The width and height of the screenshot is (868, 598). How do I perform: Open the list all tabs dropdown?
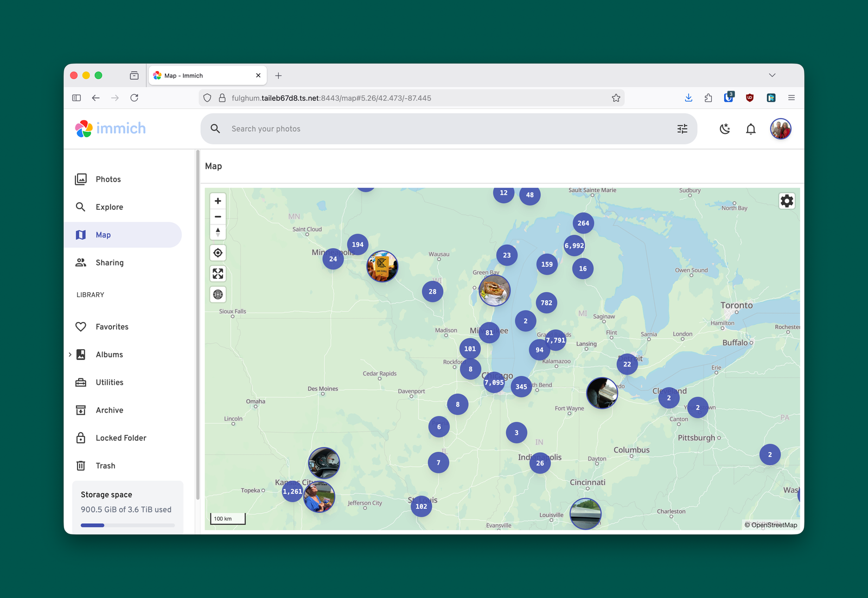click(x=771, y=75)
